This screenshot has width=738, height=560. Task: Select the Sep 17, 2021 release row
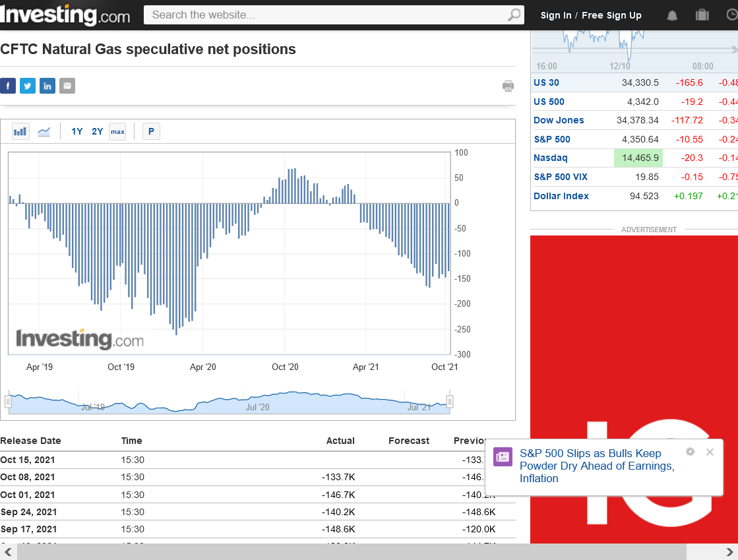click(x=258, y=529)
